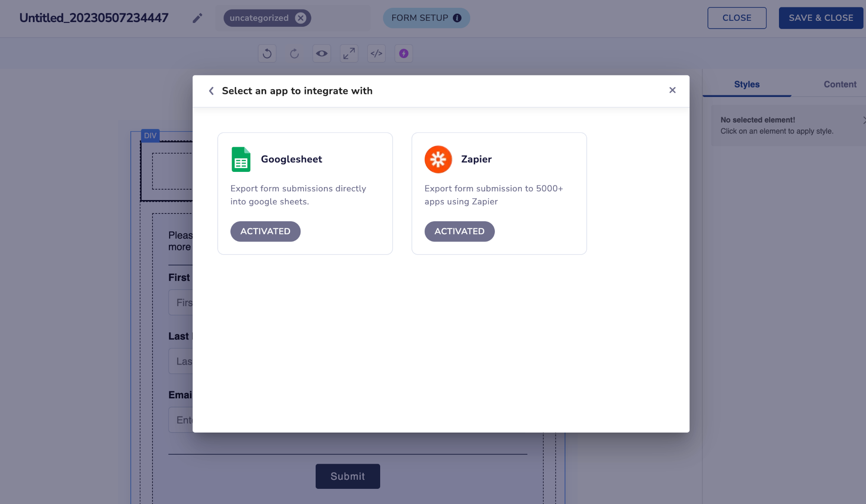Open the code view icon
Screen dimensions: 866x504
click(x=376, y=54)
